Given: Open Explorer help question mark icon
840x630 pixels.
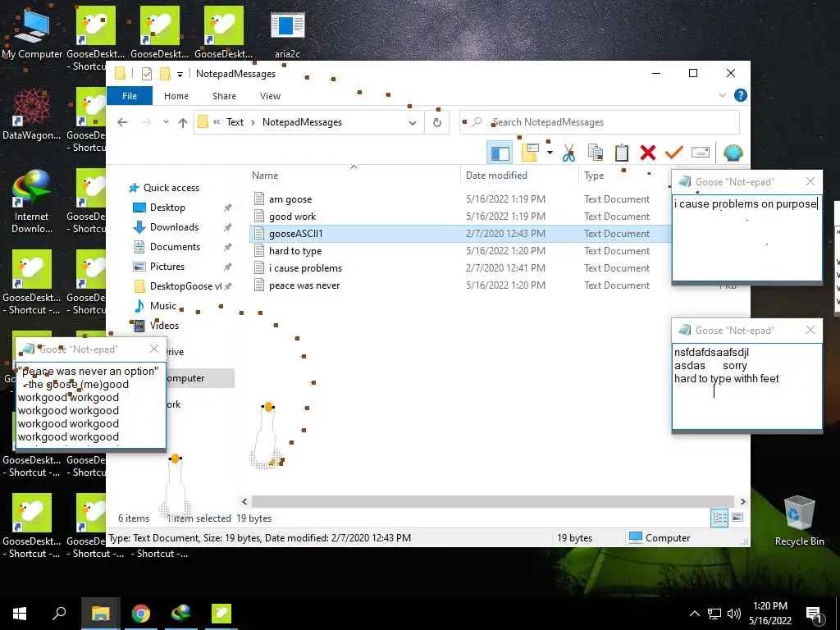Looking at the screenshot, I should point(741,95).
